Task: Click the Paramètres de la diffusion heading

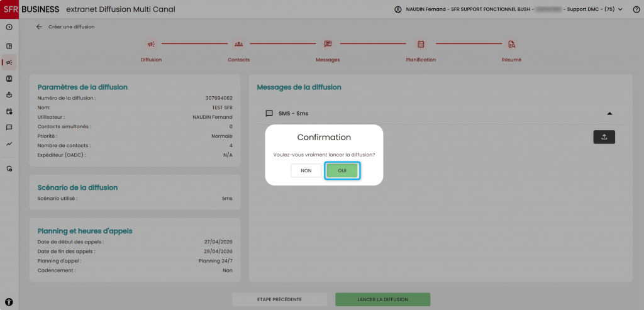Action: click(x=82, y=87)
